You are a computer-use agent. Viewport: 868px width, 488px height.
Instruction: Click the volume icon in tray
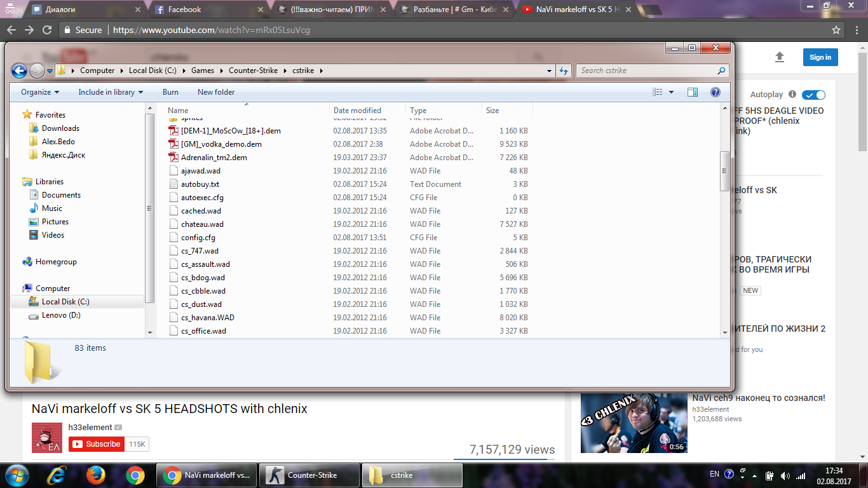(x=785, y=475)
